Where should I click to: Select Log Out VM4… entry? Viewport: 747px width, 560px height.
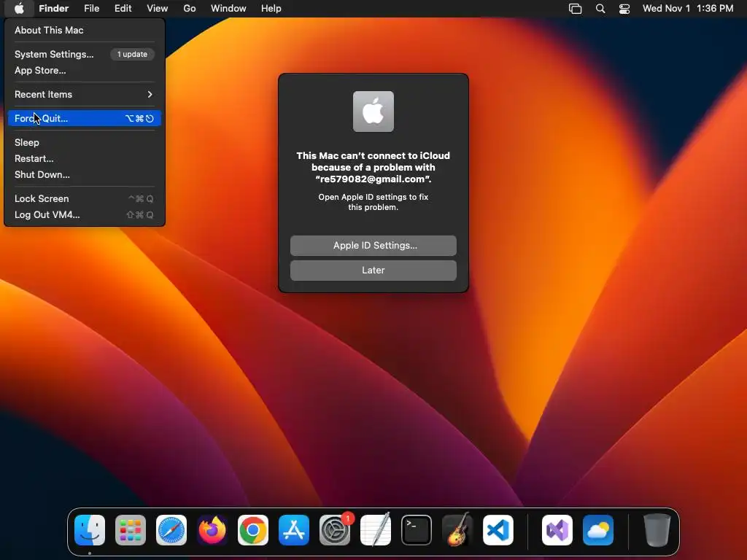(85, 215)
